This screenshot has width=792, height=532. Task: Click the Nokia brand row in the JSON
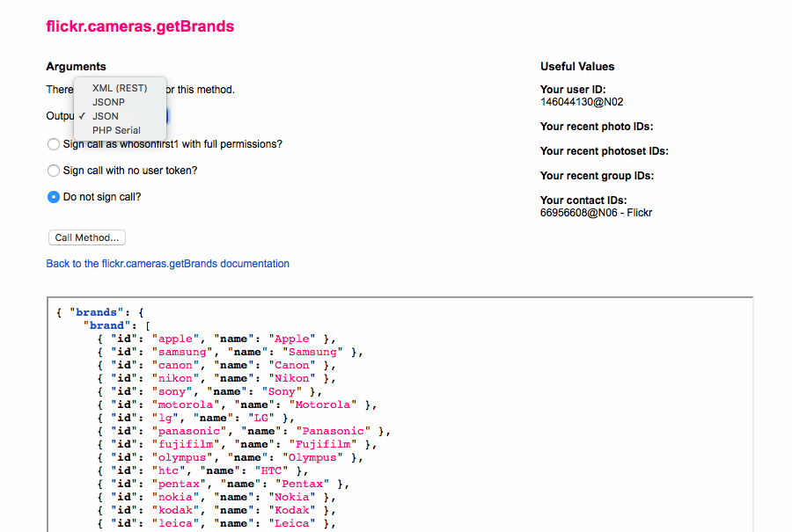[216, 497]
